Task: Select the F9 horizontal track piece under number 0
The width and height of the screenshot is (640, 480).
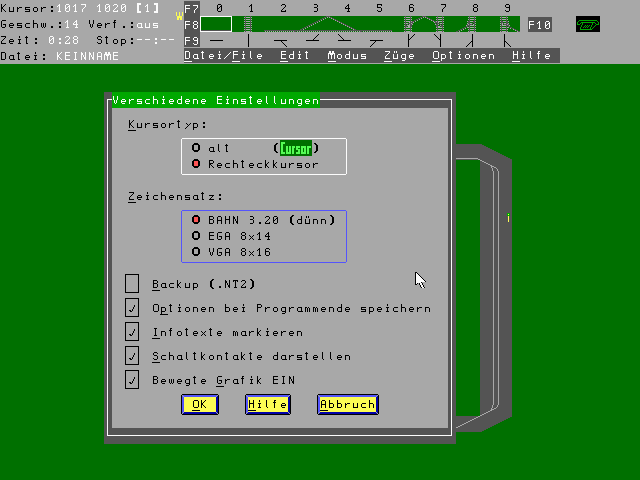Action: click(x=217, y=41)
